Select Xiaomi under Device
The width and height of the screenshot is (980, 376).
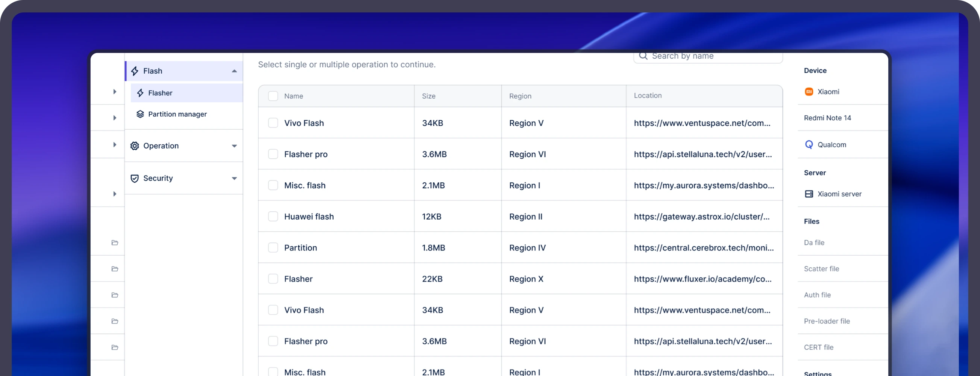(x=843, y=92)
